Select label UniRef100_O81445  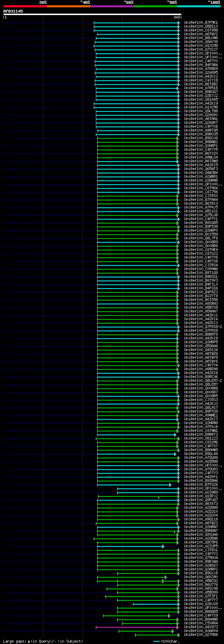coord(201,99)
